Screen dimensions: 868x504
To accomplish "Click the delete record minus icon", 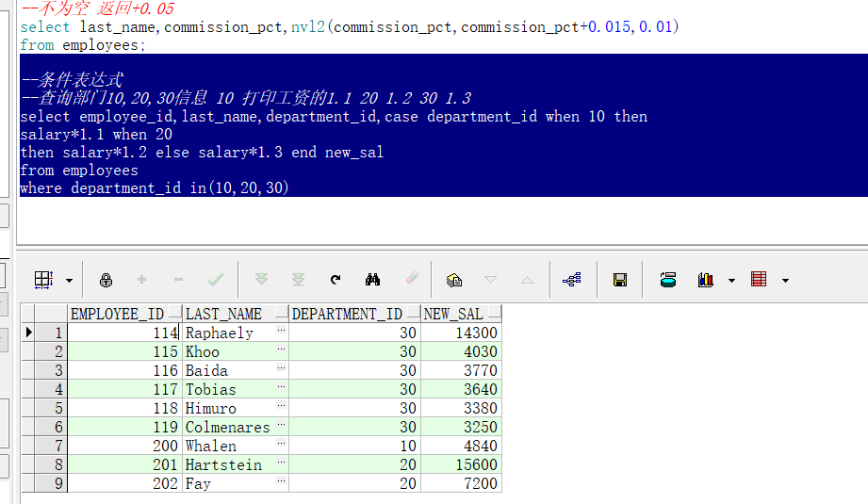I will coord(178,280).
